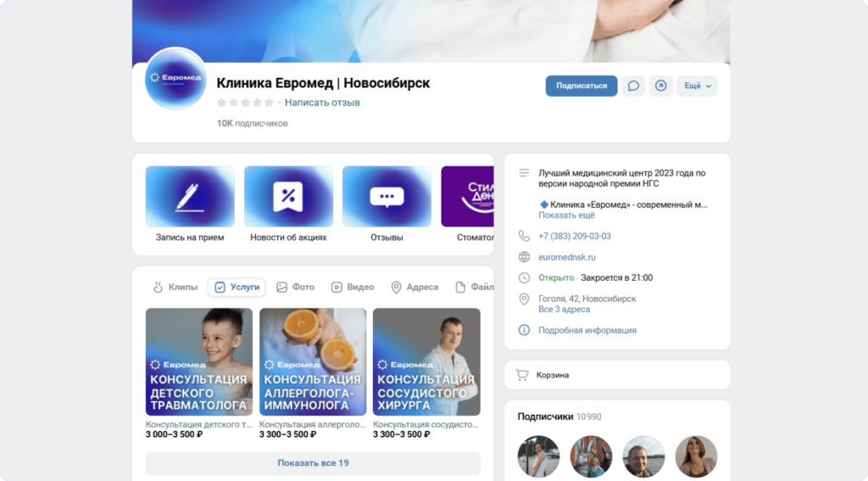
Task: Click price 3 000–3 500 ₽
Action: pyautogui.click(x=174, y=434)
